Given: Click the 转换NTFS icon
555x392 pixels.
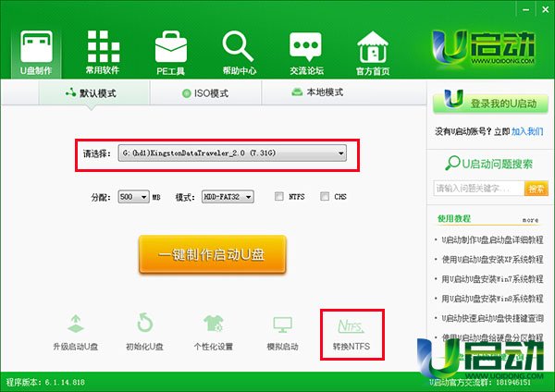Looking at the screenshot, I should coord(351,325).
